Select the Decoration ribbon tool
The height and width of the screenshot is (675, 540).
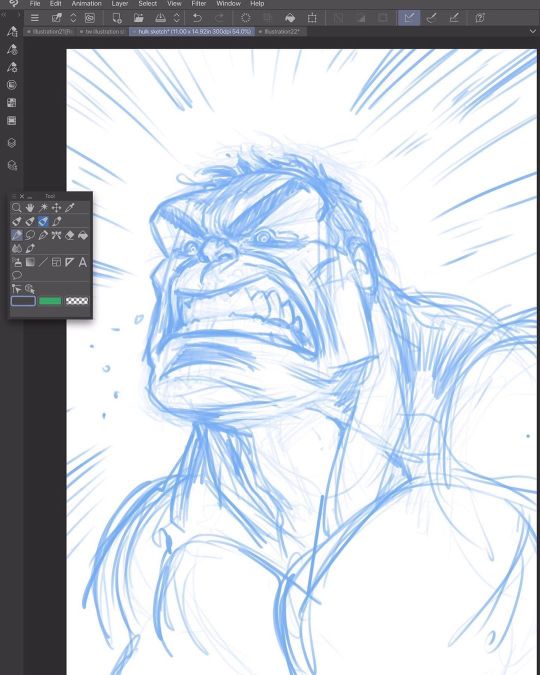56,235
